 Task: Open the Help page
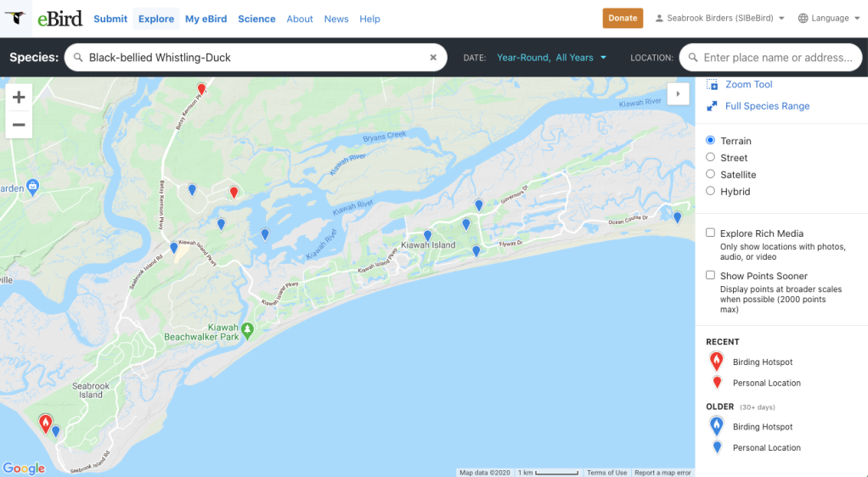click(x=369, y=19)
